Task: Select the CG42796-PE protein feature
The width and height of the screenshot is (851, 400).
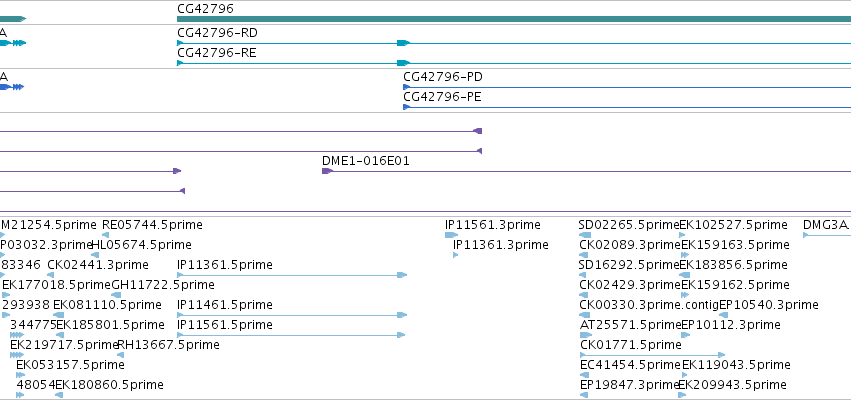Action: [x=627, y=107]
